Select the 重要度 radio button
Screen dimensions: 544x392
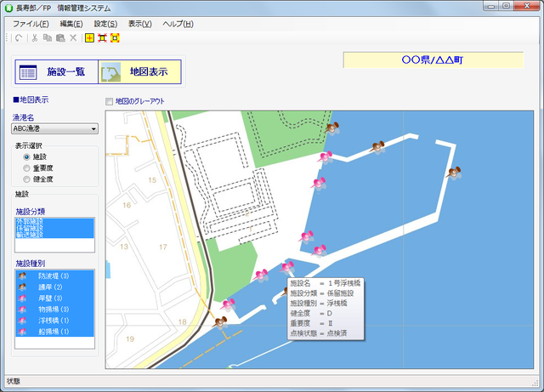coord(28,168)
